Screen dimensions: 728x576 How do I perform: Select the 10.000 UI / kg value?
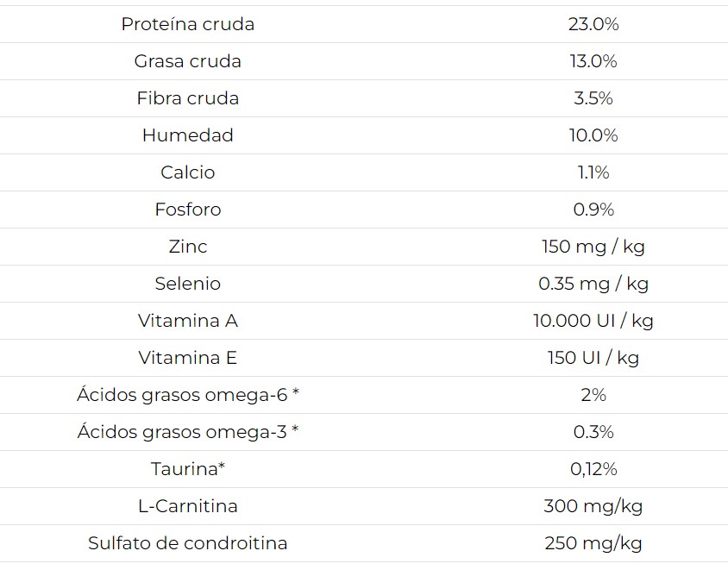coord(593,321)
